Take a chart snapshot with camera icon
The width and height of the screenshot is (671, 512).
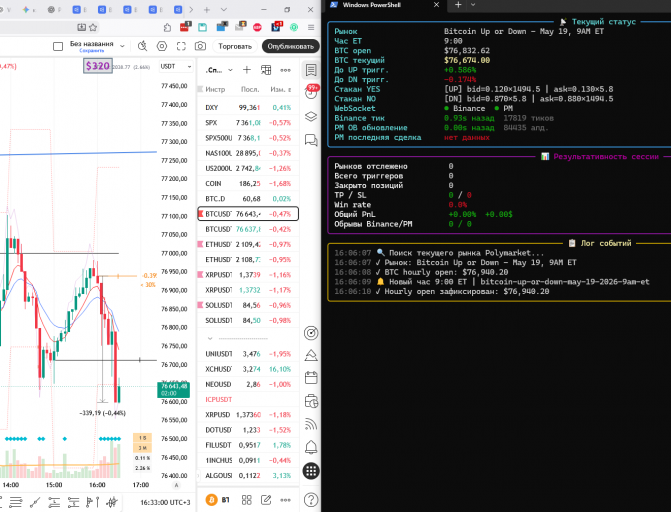(200, 46)
